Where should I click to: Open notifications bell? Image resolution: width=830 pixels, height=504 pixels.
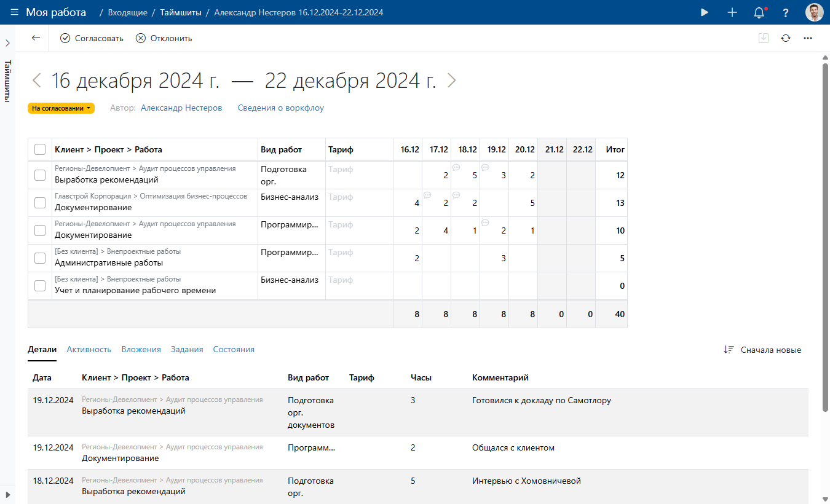click(x=759, y=12)
